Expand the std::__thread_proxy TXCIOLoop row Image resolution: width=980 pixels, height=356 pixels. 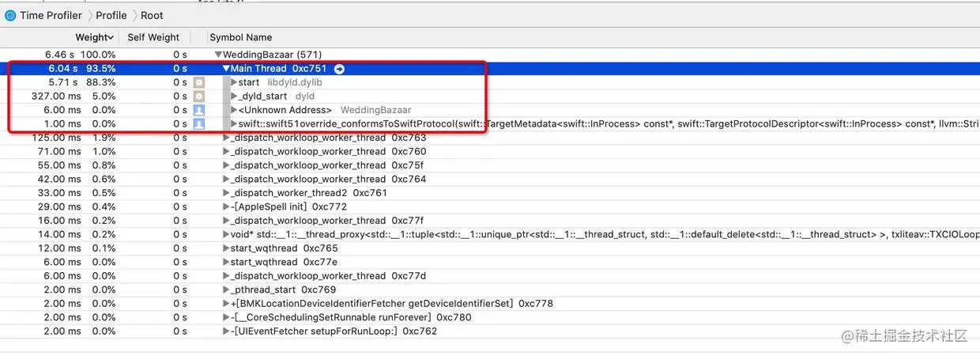[225, 235]
